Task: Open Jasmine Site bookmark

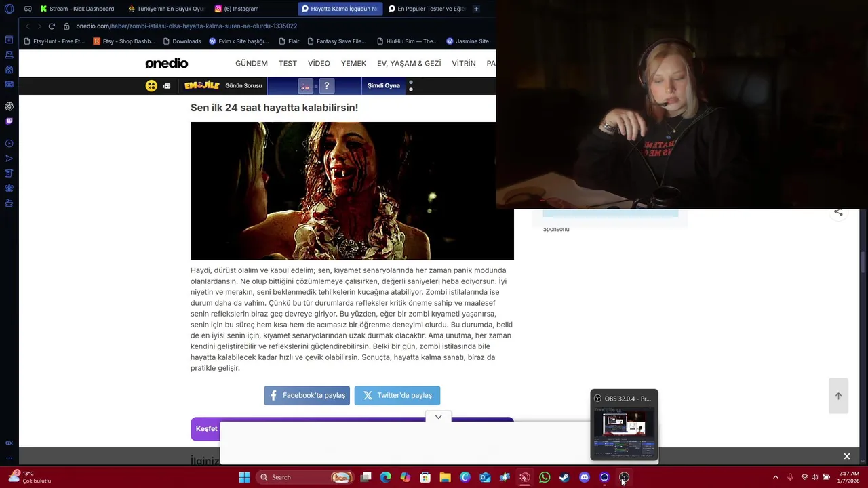Action: click(467, 41)
